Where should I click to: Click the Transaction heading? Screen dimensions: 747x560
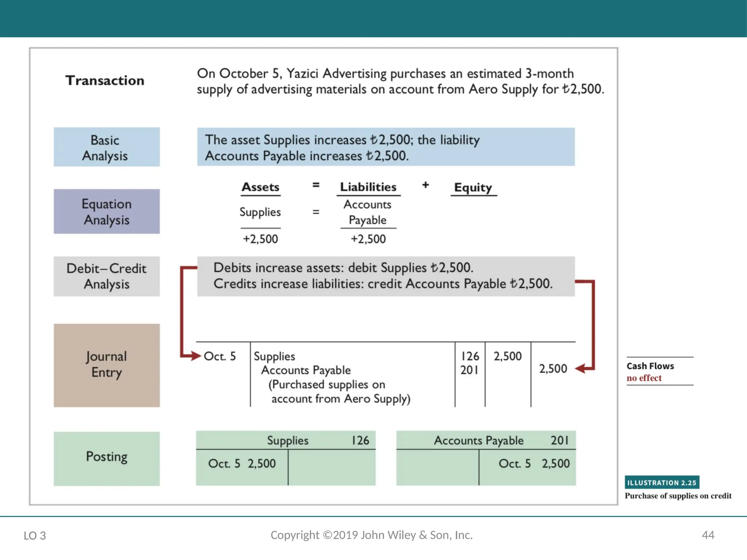tap(105, 81)
